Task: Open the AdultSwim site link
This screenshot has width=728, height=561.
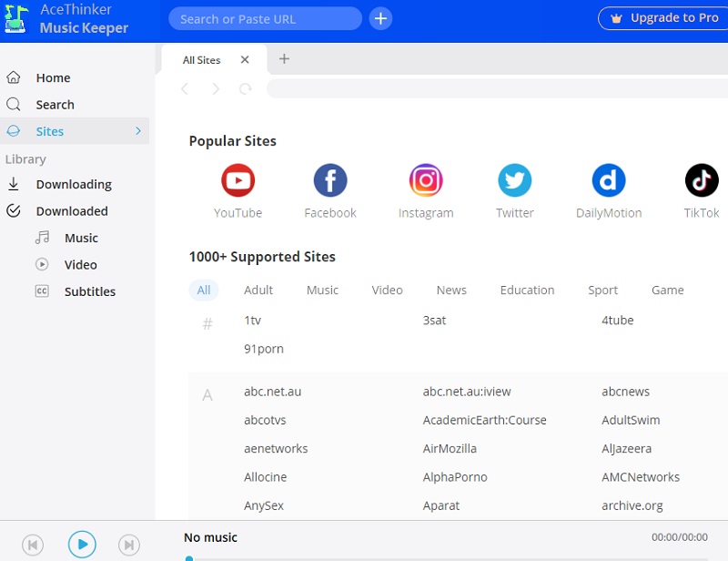Action: click(x=631, y=420)
